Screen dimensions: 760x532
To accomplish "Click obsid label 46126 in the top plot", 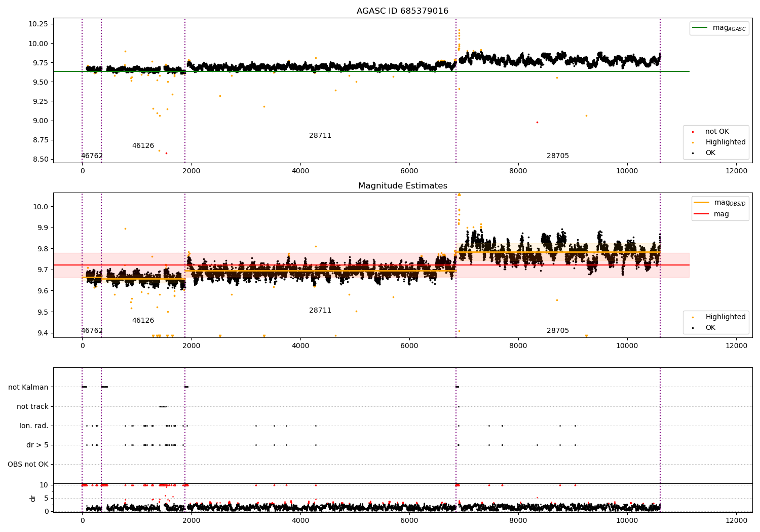I will coord(143,146).
